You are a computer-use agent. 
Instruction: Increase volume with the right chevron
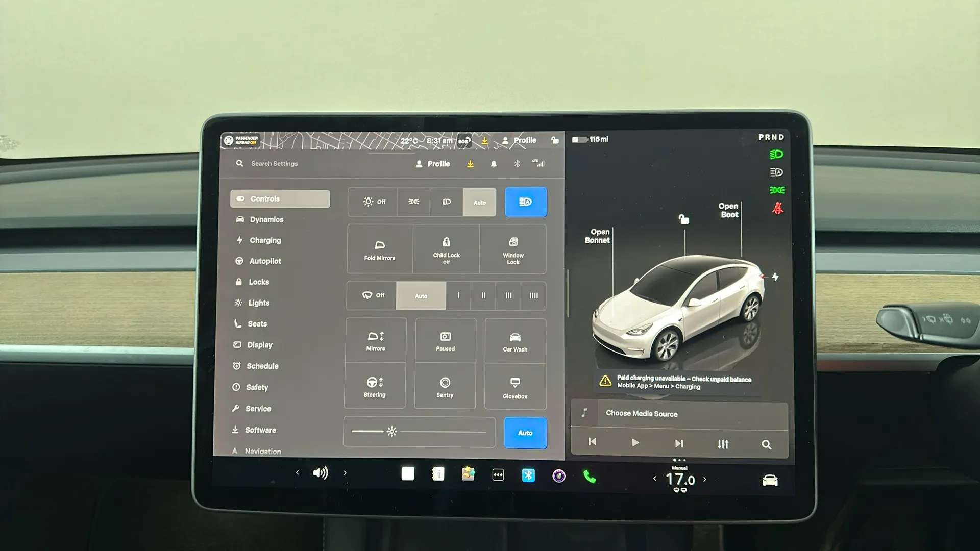[x=345, y=473]
